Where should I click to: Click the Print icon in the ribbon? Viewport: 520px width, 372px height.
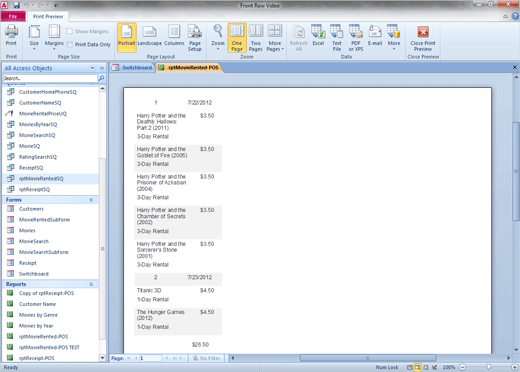pyautogui.click(x=11, y=35)
